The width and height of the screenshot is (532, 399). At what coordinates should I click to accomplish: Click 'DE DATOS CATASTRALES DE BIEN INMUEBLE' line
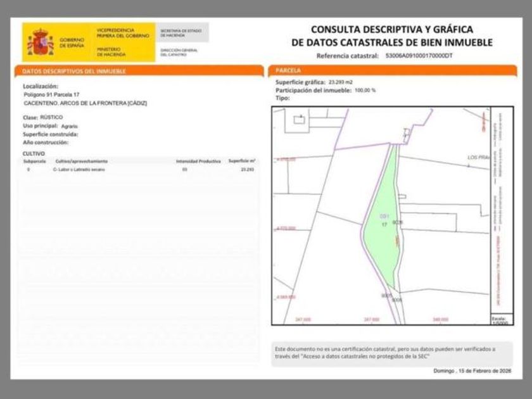coord(392,42)
